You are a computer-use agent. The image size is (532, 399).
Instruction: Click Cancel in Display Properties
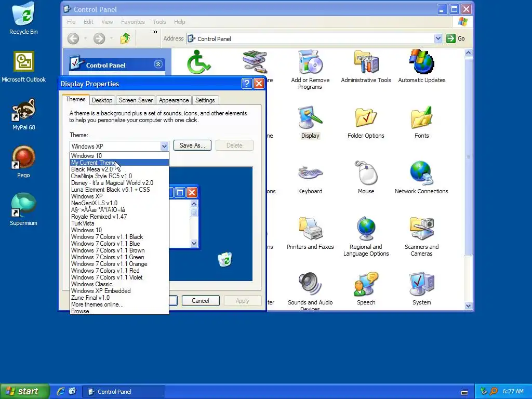(201, 301)
